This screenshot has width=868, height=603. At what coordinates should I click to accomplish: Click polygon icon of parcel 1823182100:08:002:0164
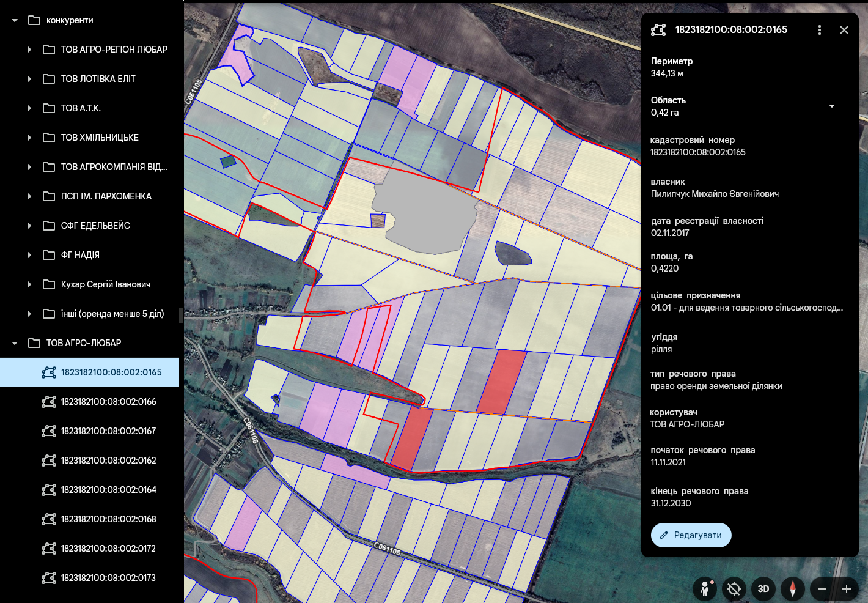pyautogui.click(x=49, y=490)
